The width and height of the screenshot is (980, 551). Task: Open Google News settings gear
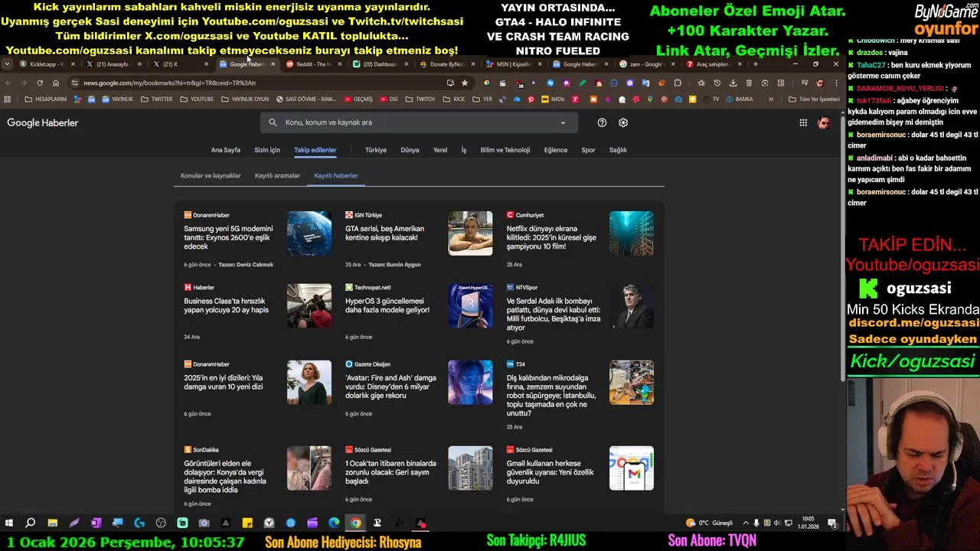[x=623, y=122]
